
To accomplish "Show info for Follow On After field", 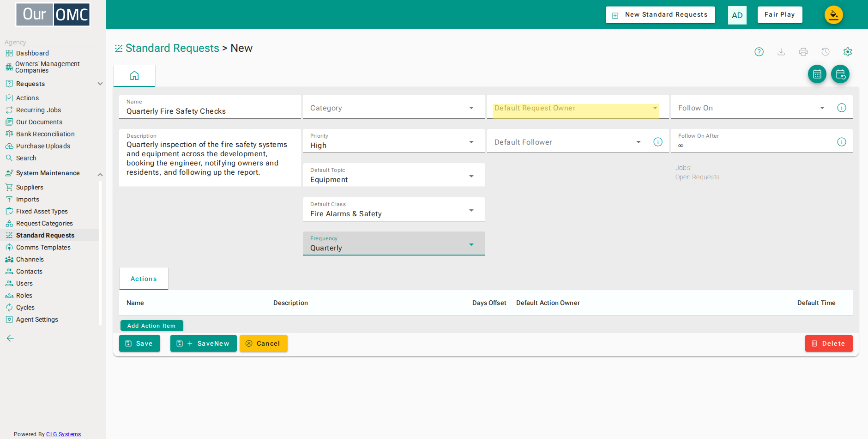I will 842,142.
